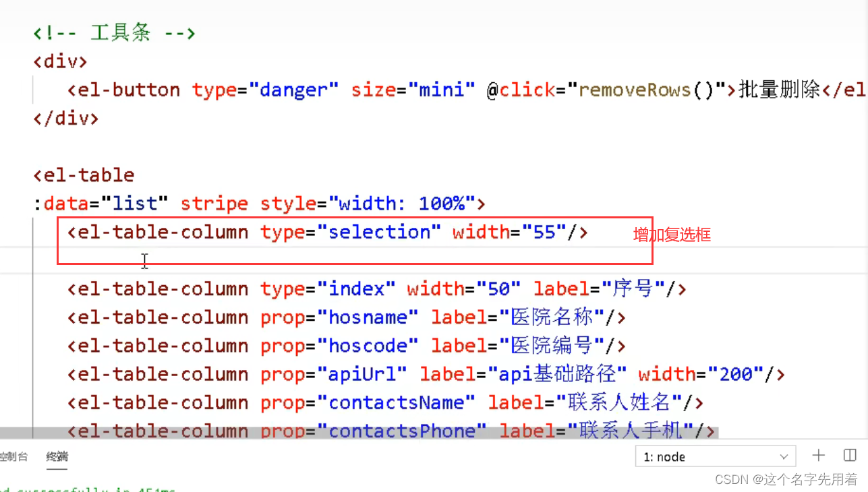Image resolution: width=868 pixels, height=492 pixels.
Task: Click the :data="list" attribute
Action: pyautogui.click(x=100, y=204)
